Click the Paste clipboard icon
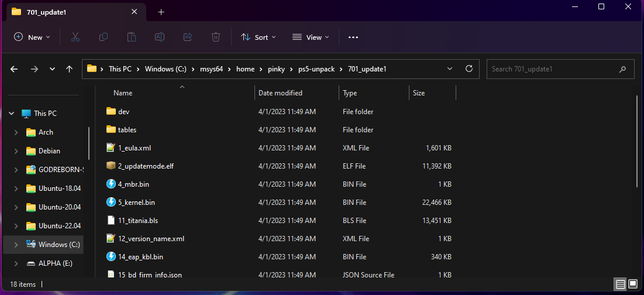 (132, 37)
